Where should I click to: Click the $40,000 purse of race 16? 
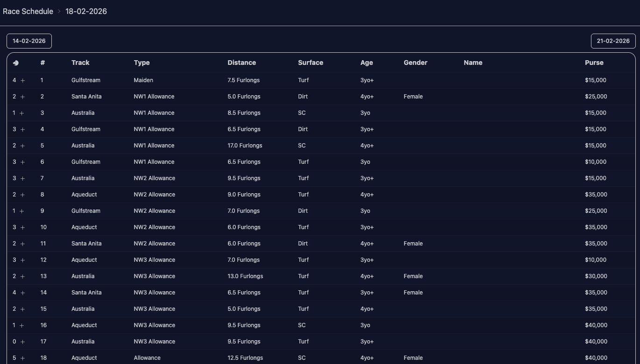(596, 325)
